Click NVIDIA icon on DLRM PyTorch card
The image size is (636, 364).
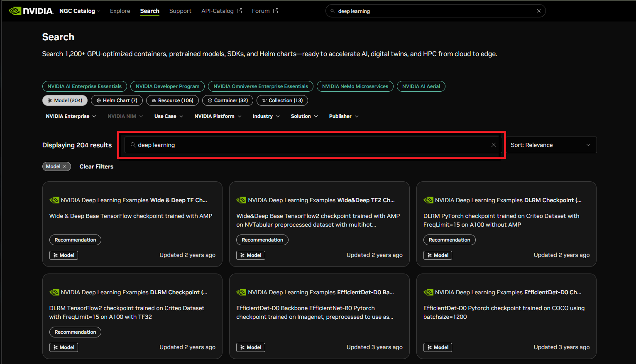click(428, 200)
